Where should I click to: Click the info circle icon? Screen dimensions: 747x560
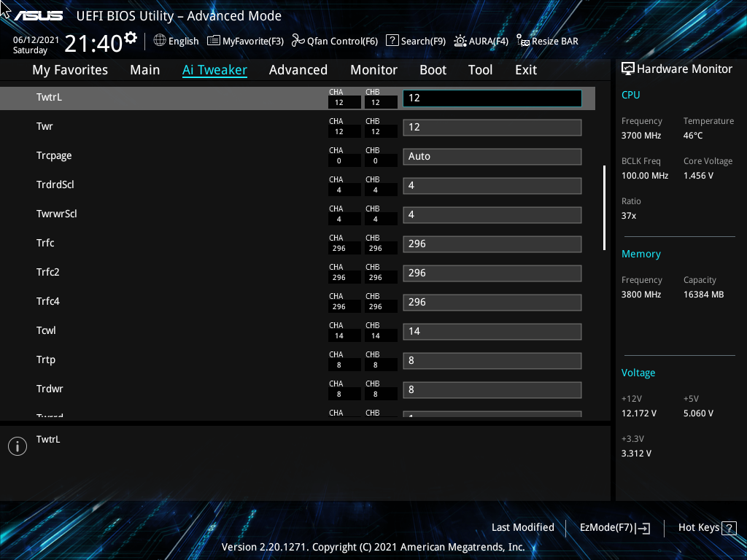[x=18, y=446]
